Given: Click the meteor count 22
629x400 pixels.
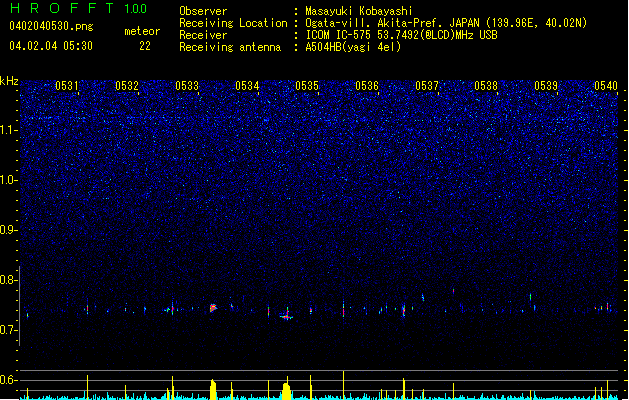Looking at the screenshot, I should [x=145, y=46].
